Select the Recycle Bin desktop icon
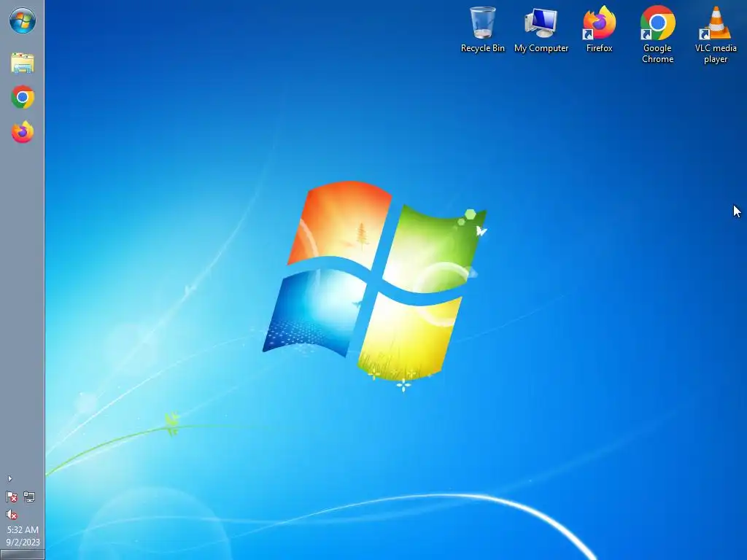 point(483,29)
